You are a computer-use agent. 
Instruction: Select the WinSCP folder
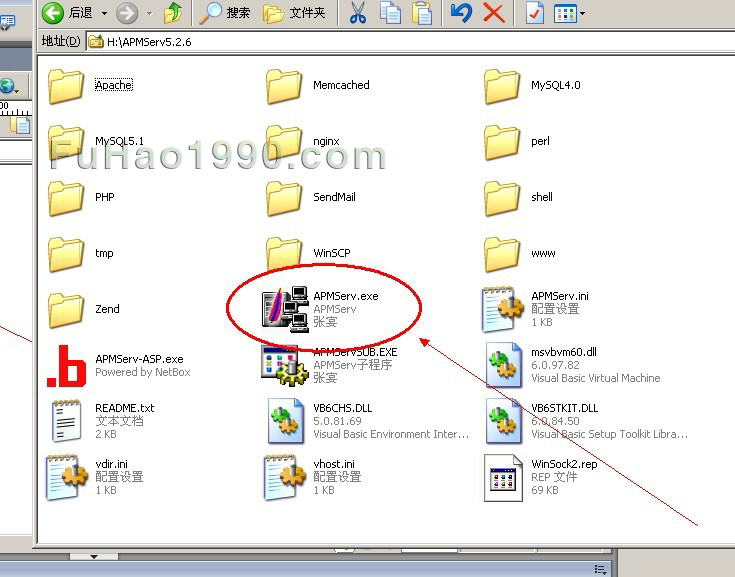(308, 254)
